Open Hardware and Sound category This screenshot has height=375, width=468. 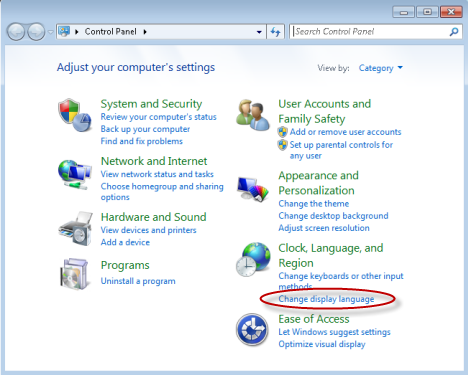tap(154, 217)
